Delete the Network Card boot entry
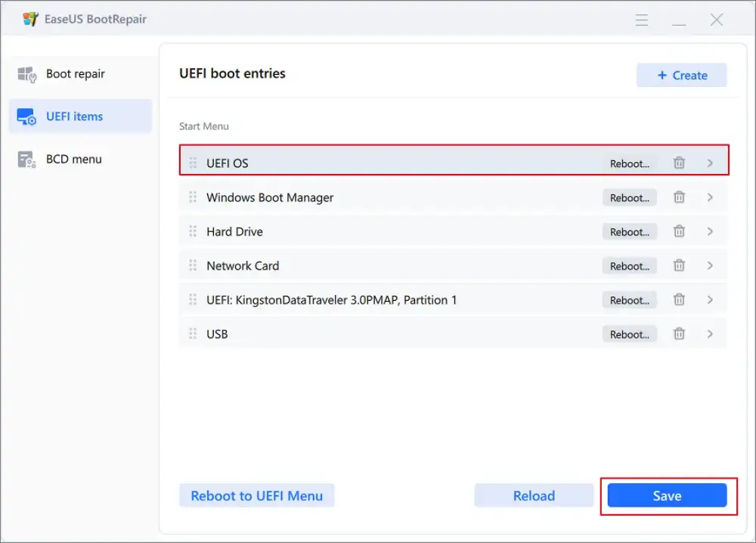The width and height of the screenshot is (756, 543). (679, 265)
